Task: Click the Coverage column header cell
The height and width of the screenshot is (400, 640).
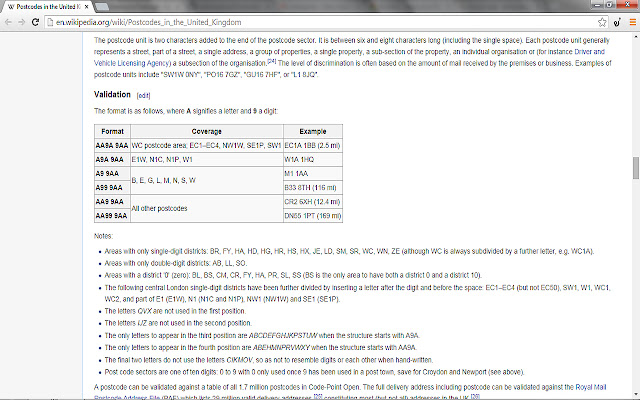Action: point(207,131)
